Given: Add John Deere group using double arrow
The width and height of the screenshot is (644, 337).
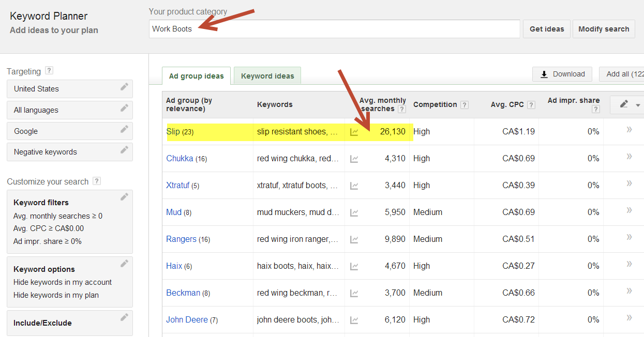Looking at the screenshot, I should tap(629, 318).
